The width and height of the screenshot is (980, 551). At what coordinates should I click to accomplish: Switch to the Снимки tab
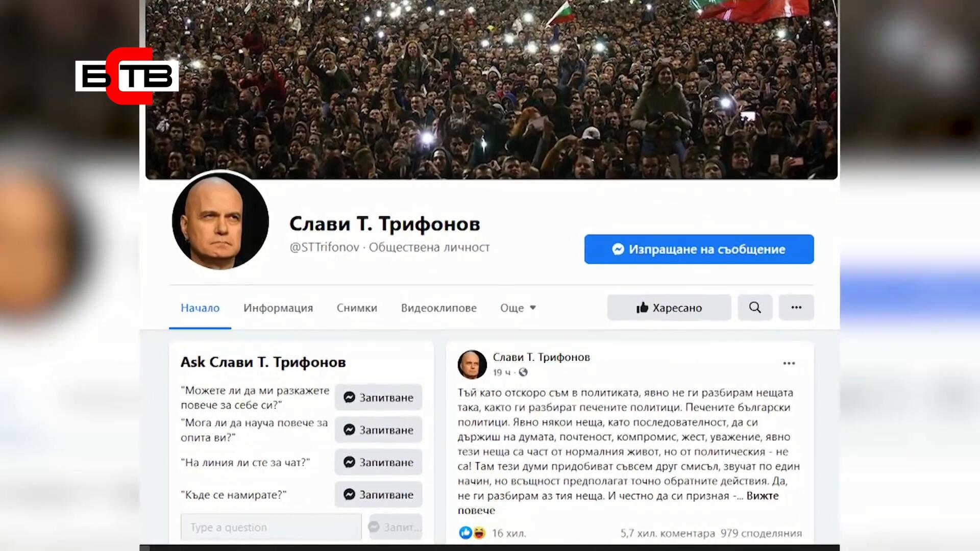coord(357,308)
